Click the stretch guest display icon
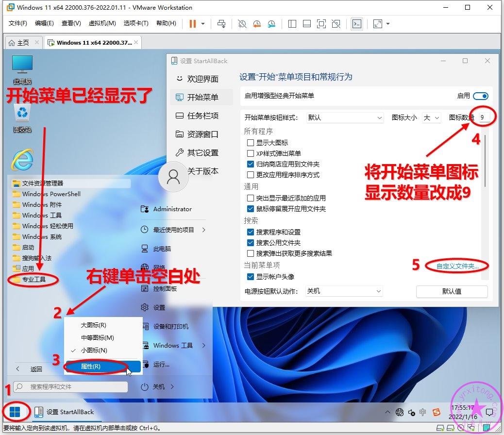The image size is (504, 435). [x=378, y=24]
